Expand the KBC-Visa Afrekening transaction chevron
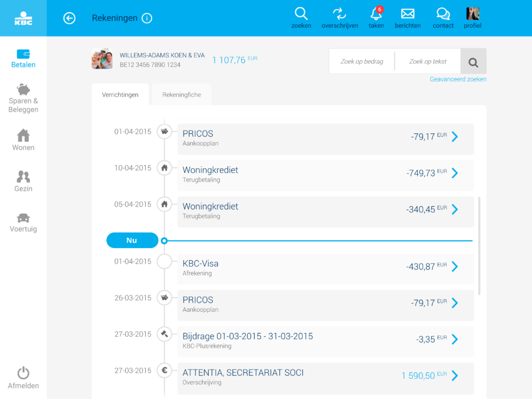 pos(454,267)
